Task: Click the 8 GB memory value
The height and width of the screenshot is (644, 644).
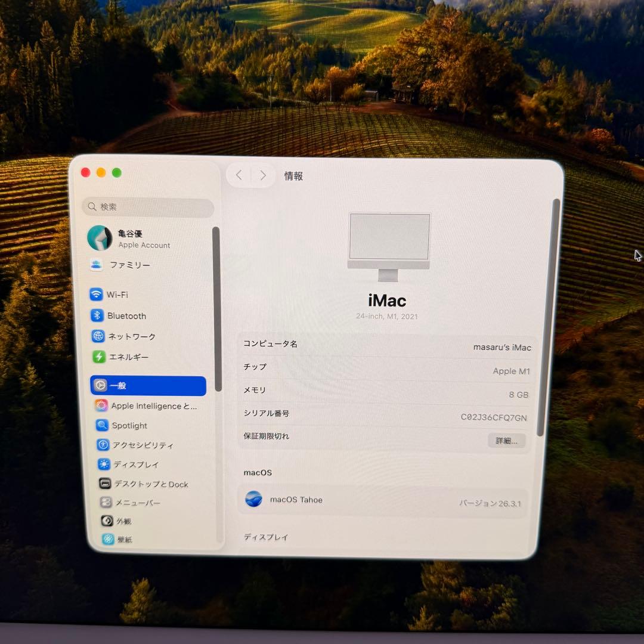Action: click(x=518, y=394)
